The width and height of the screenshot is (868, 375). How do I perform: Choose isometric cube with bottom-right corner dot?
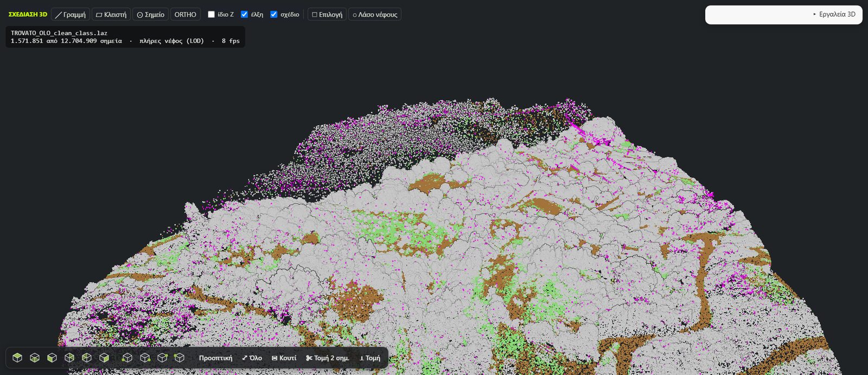pos(145,358)
